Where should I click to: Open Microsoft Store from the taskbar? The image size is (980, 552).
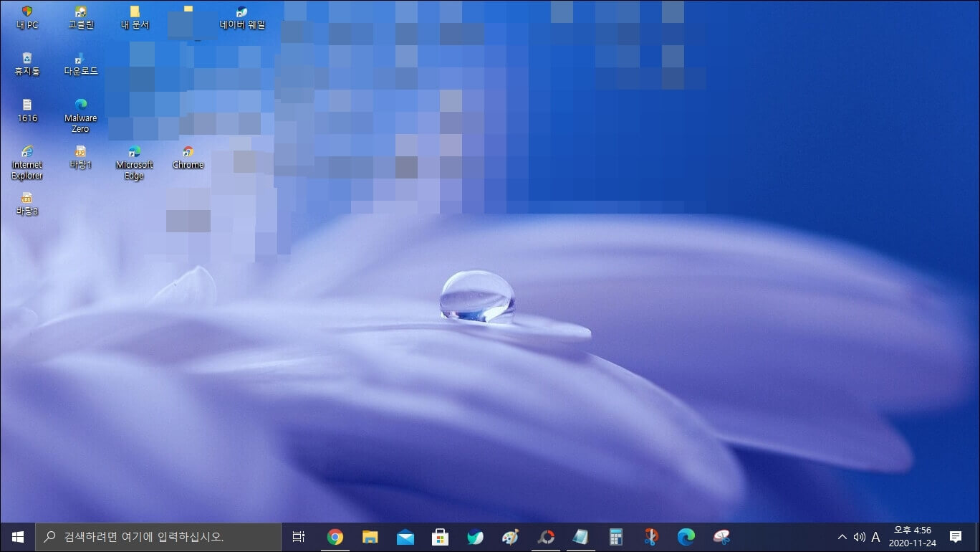pos(441,537)
